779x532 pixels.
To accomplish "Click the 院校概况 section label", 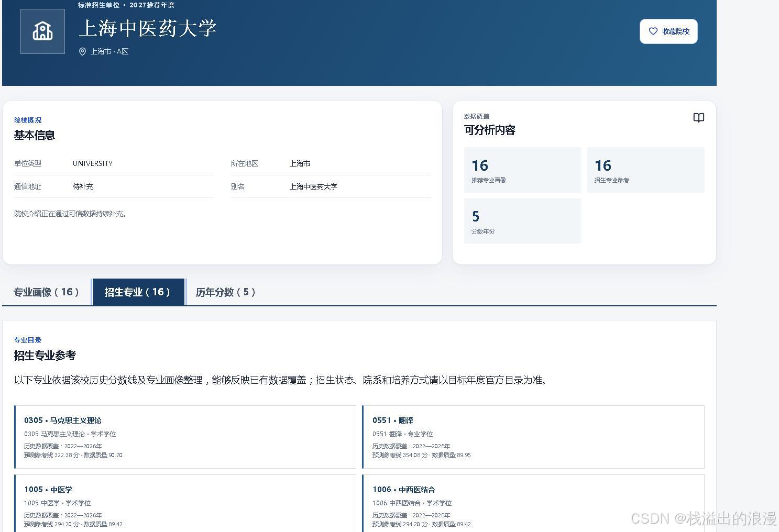I will click(28, 120).
